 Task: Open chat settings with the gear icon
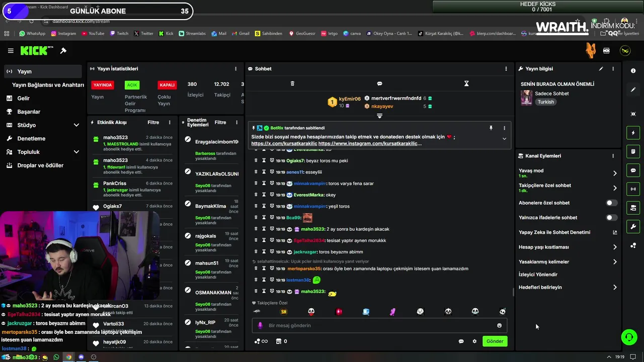click(x=474, y=341)
